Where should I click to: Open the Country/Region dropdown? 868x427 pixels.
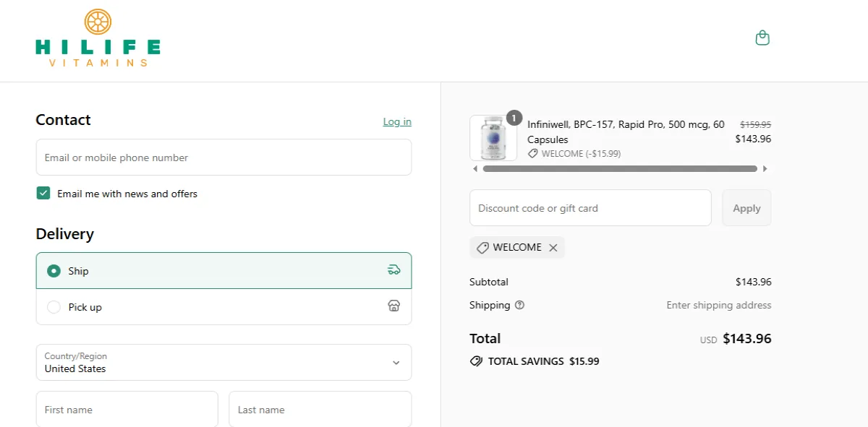(224, 362)
